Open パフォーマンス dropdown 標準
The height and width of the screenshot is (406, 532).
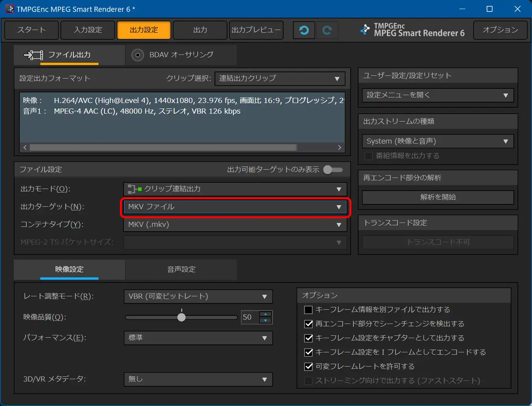click(x=198, y=338)
